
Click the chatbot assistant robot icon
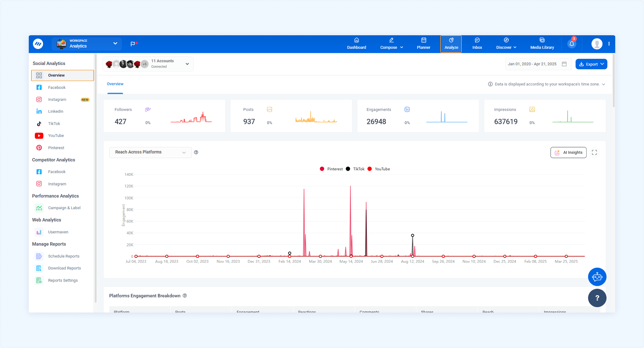click(597, 277)
